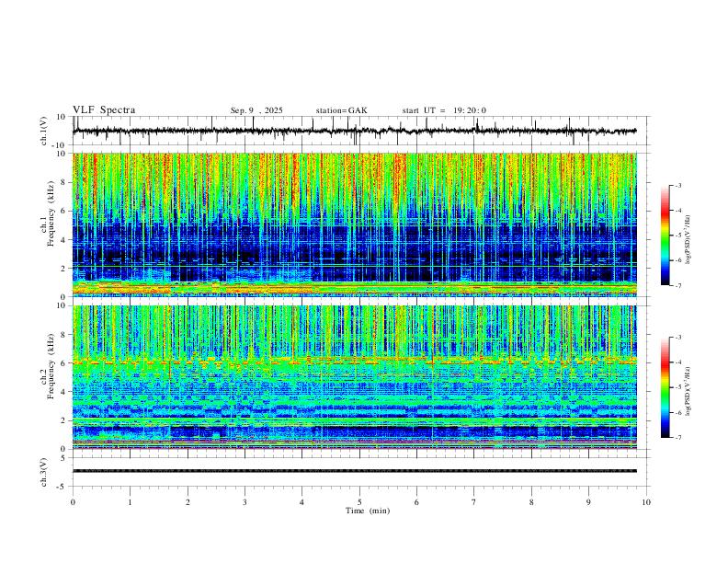Click the "5" tick of the ch.3(V) axis
Image resolution: width=728 pixels, height=563 pixels.
point(63,457)
